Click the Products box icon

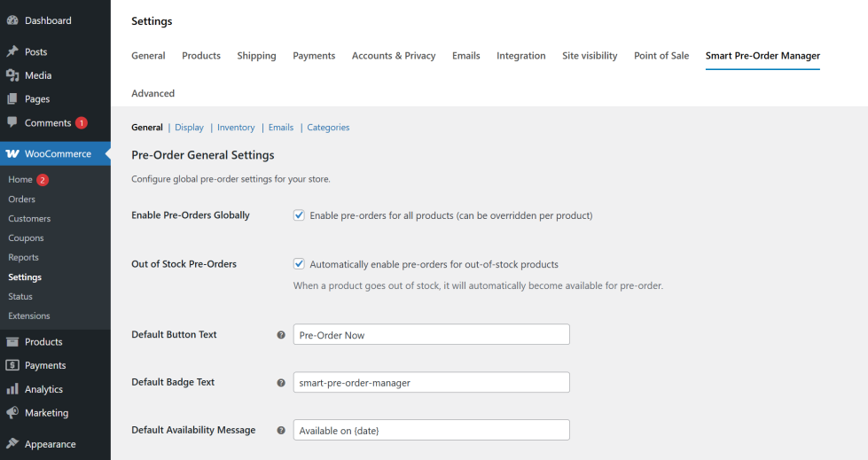12,342
